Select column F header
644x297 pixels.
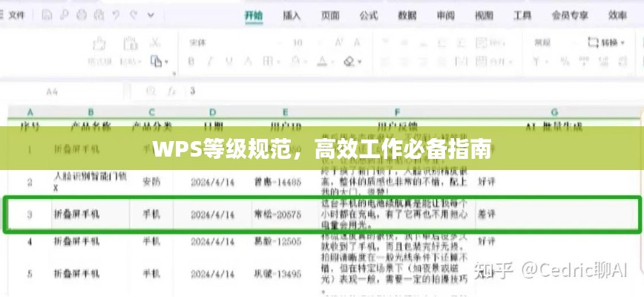[x=397, y=112]
